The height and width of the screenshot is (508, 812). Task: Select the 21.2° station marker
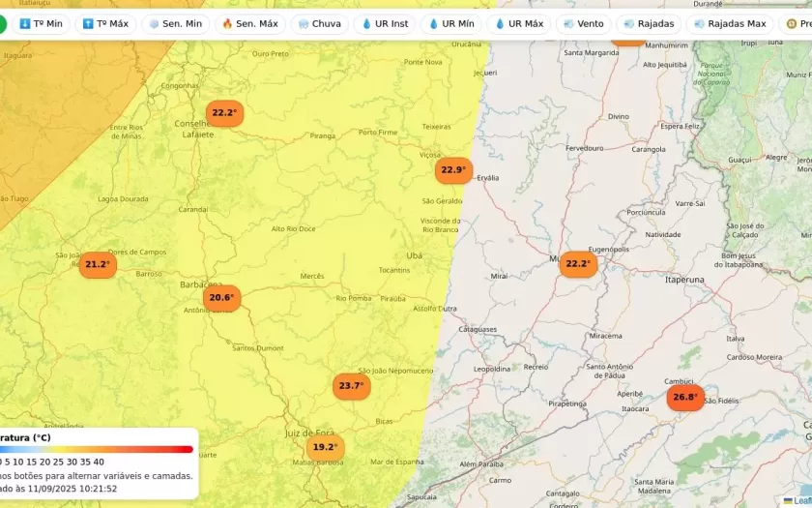98,264
